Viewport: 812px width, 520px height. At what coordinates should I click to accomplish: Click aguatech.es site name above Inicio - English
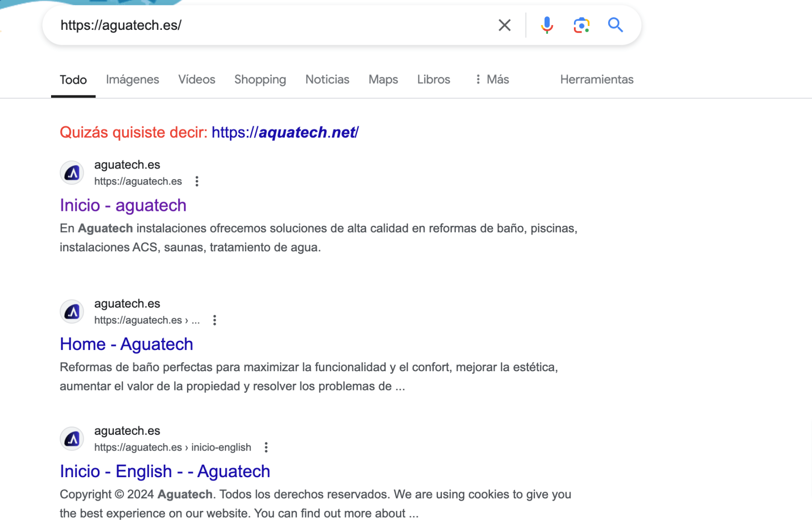tap(127, 431)
